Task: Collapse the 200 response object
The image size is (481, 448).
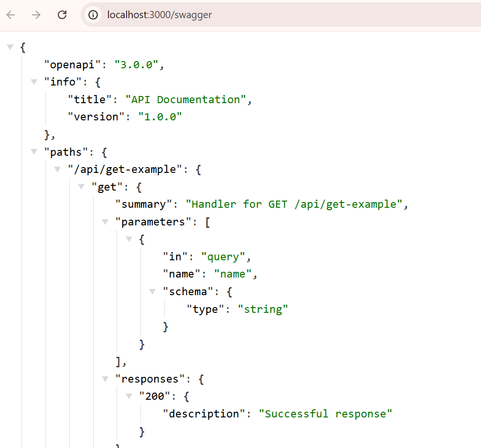Action: click(128, 396)
